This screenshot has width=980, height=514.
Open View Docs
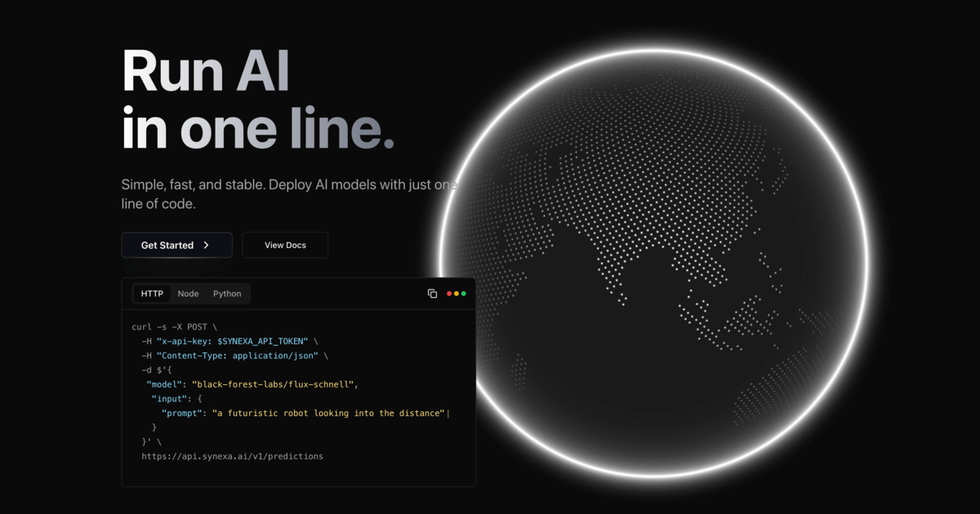(x=285, y=245)
